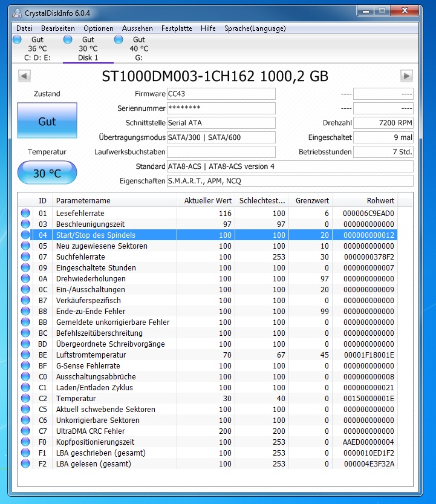The height and width of the screenshot is (504, 436).
Task: Click status orb in Suchfehlerrate row
Action: [x=25, y=257]
